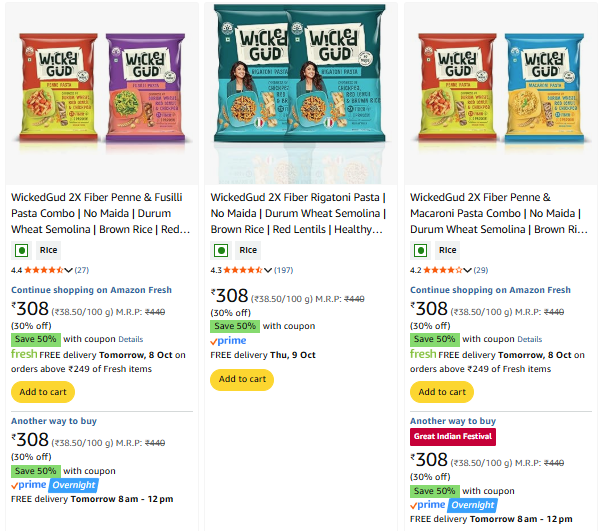The height and width of the screenshot is (531, 602).
Task: Open 197 reviews count for Rigatoni Pasta
Action: tap(284, 270)
